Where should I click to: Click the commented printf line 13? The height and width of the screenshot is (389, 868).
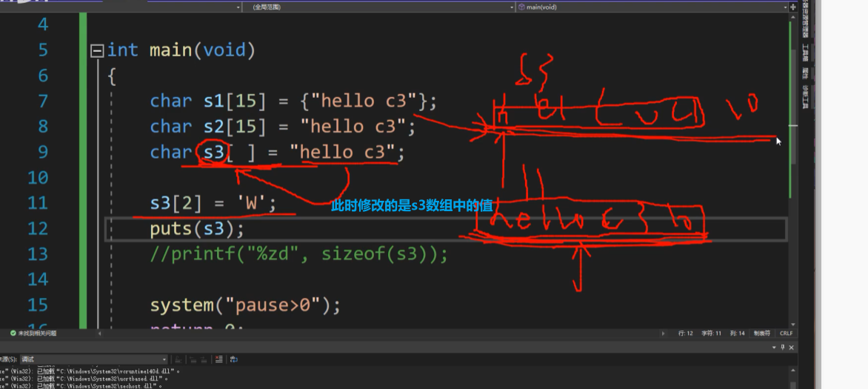[x=299, y=254]
